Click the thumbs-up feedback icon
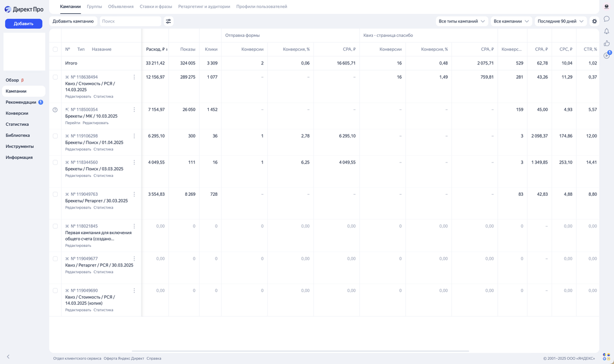 tap(606, 43)
